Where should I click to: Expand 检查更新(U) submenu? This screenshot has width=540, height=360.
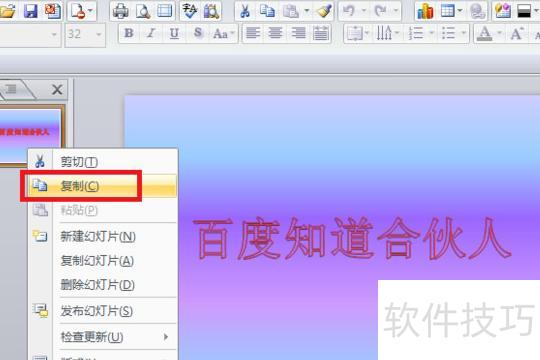pos(103,337)
